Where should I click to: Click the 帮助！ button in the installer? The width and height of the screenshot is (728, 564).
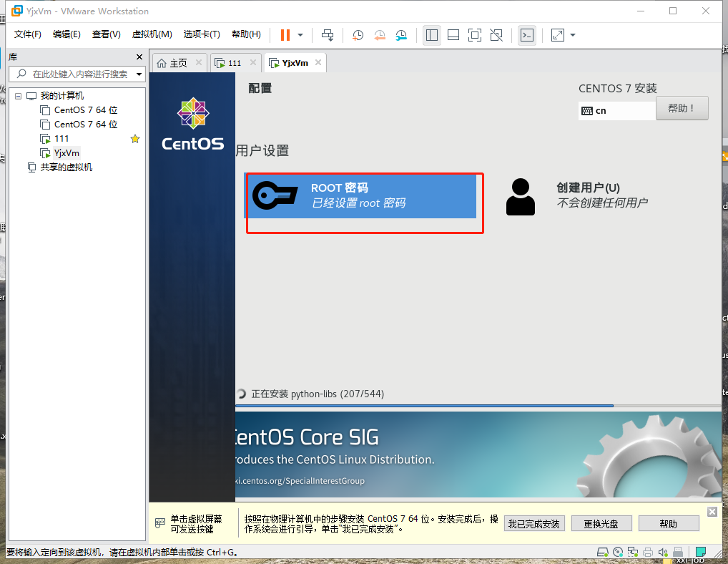coord(682,108)
